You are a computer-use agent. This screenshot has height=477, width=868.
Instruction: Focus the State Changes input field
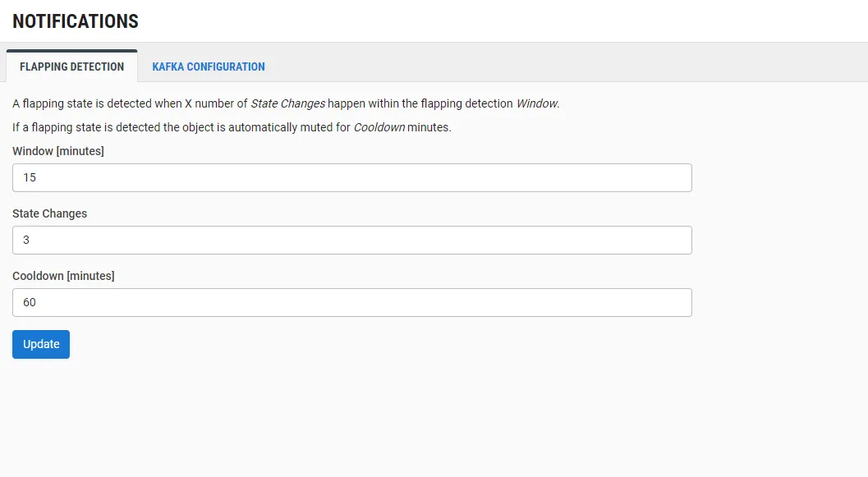pos(352,241)
